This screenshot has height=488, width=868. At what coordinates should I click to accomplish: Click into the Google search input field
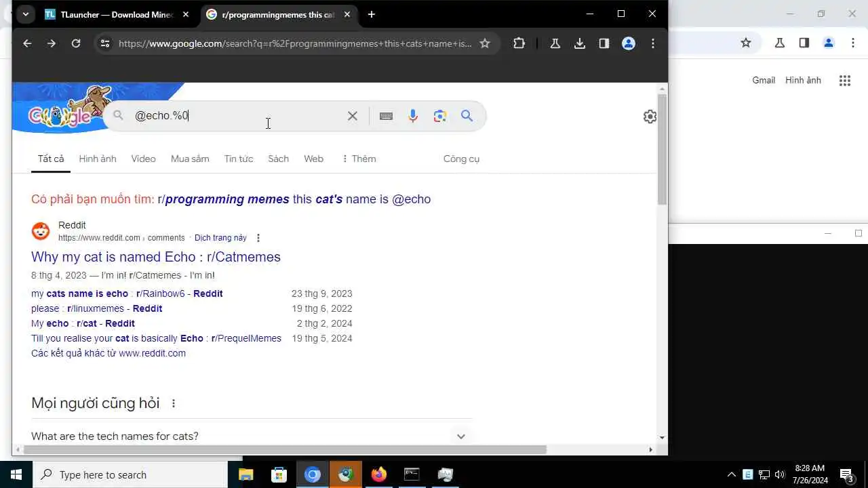237,116
